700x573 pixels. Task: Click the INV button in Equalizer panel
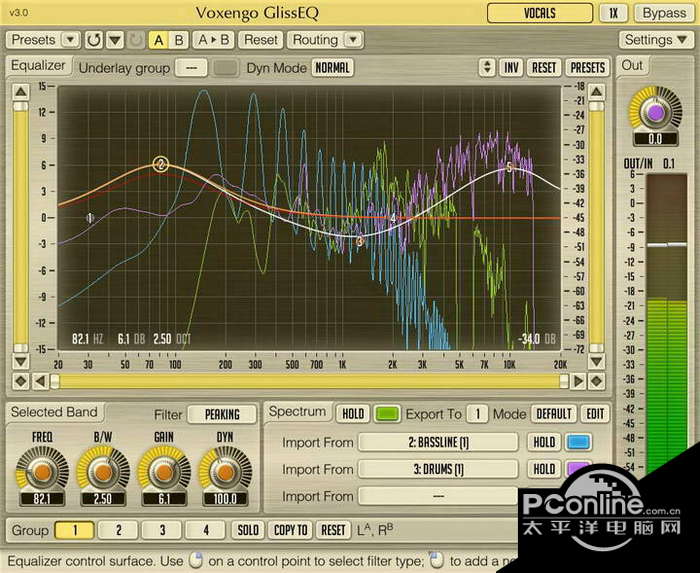tap(511, 67)
